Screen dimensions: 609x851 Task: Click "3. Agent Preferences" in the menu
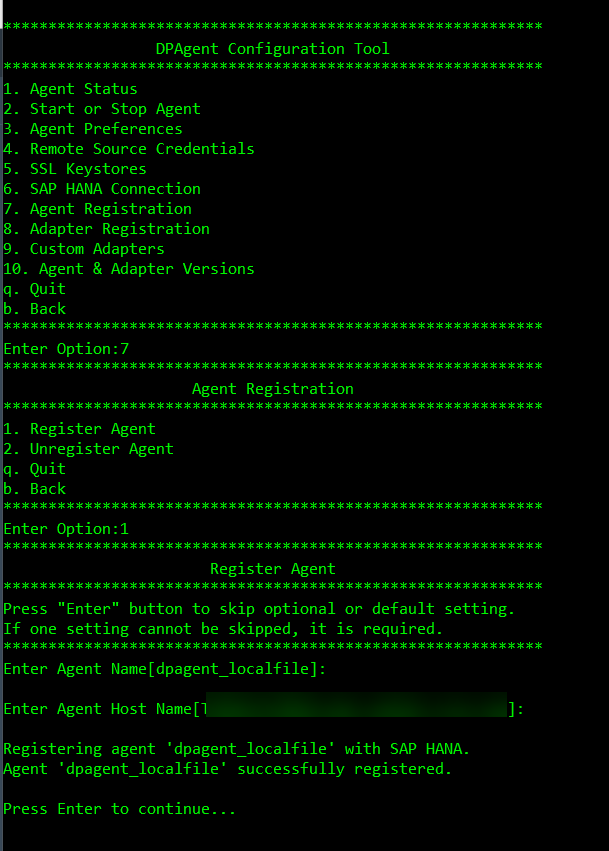pos(92,129)
